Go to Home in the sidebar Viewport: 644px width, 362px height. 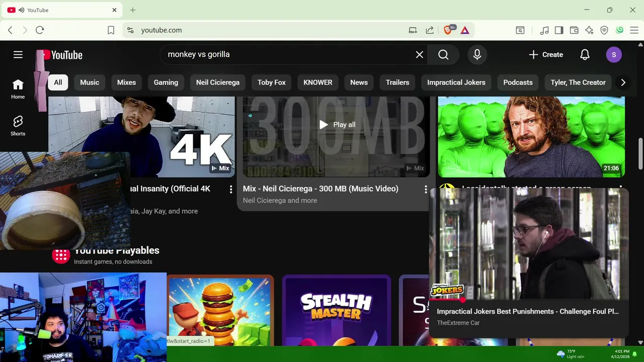pos(18,89)
